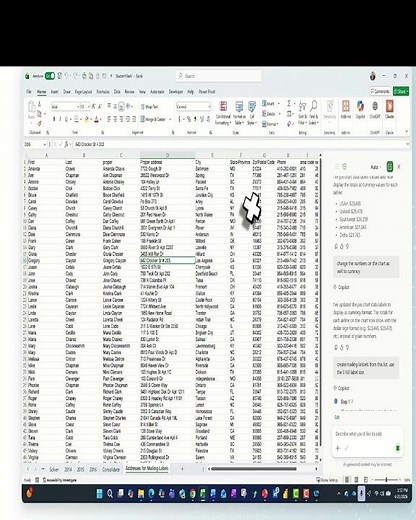Apply bold formatting
Viewport: 416px width, 520px height.
coord(54,119)
